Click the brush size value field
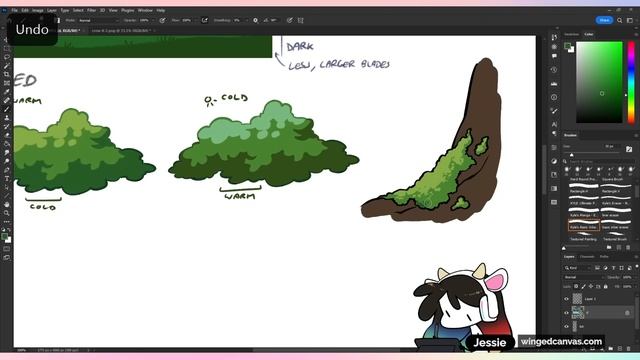Viewport: 640px width, 360px height. [611, 147]
